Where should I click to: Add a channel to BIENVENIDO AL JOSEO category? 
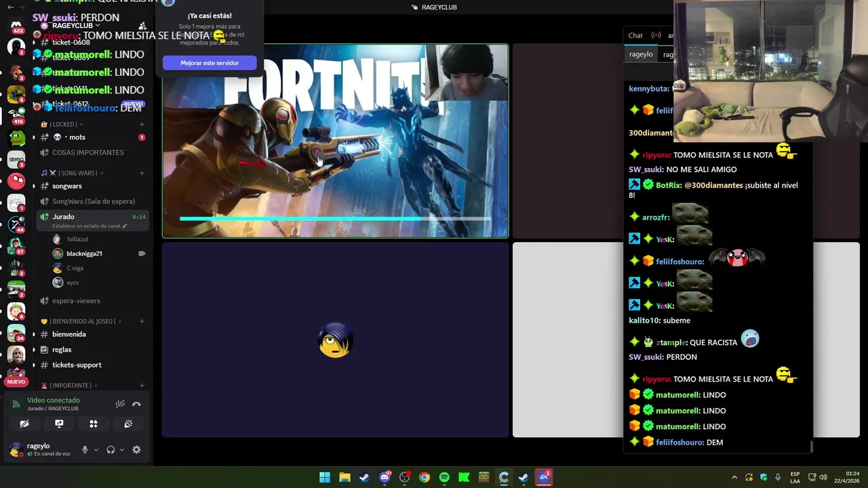point(142,321)
